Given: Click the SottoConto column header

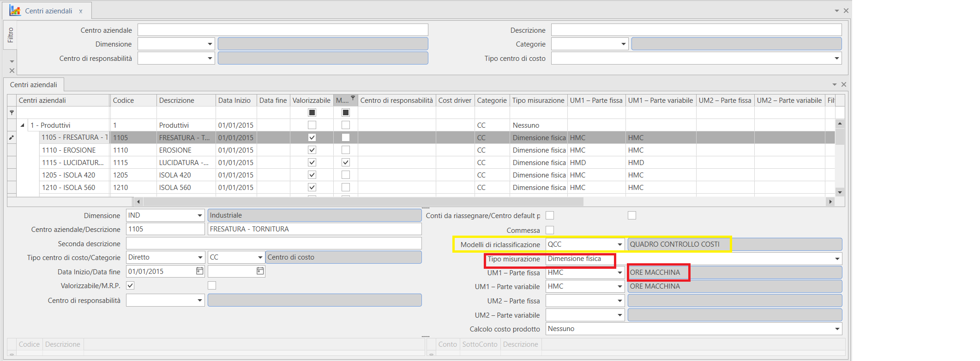Looking at the screenshot, I should tap(480, 344).
